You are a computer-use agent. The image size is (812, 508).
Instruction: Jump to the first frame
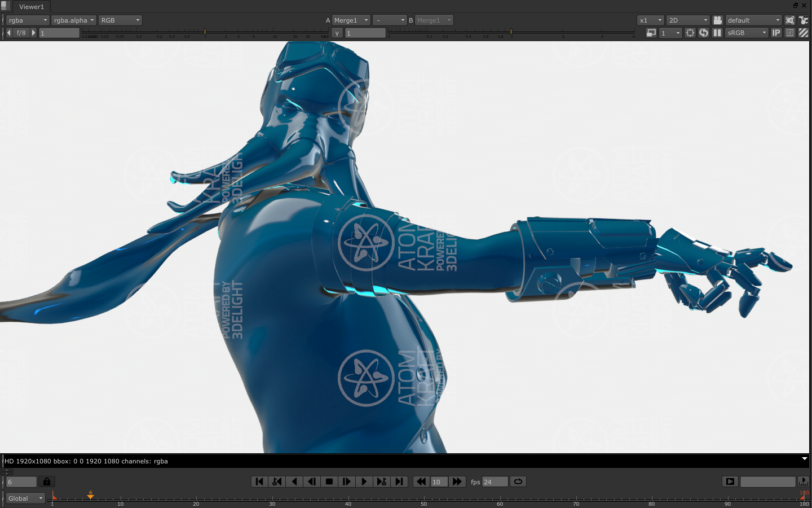tap(259, 481)
